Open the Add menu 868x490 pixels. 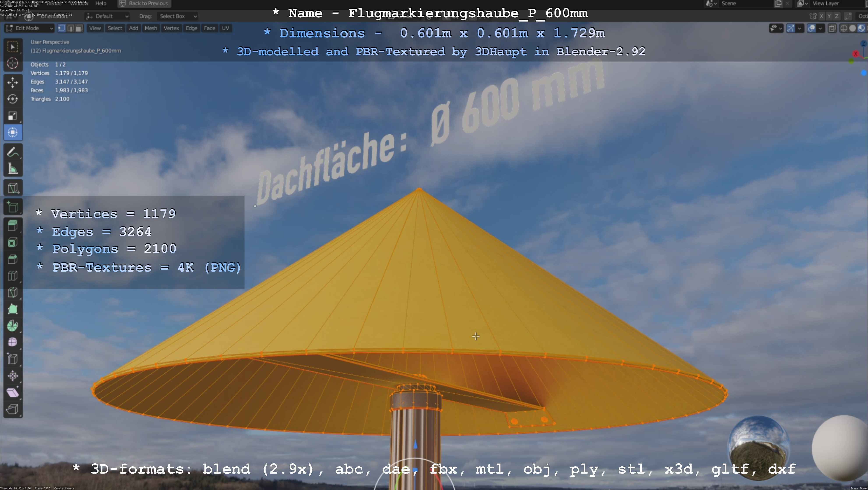[x=134, y=28]
